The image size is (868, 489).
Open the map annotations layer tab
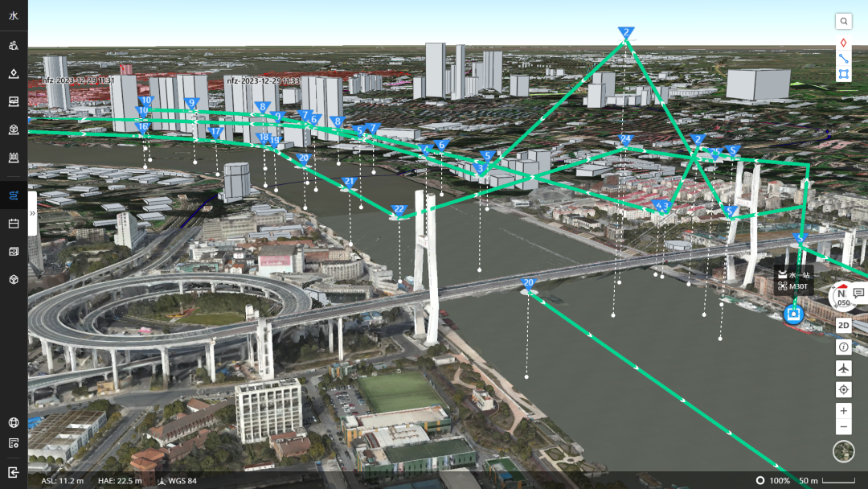14,74
